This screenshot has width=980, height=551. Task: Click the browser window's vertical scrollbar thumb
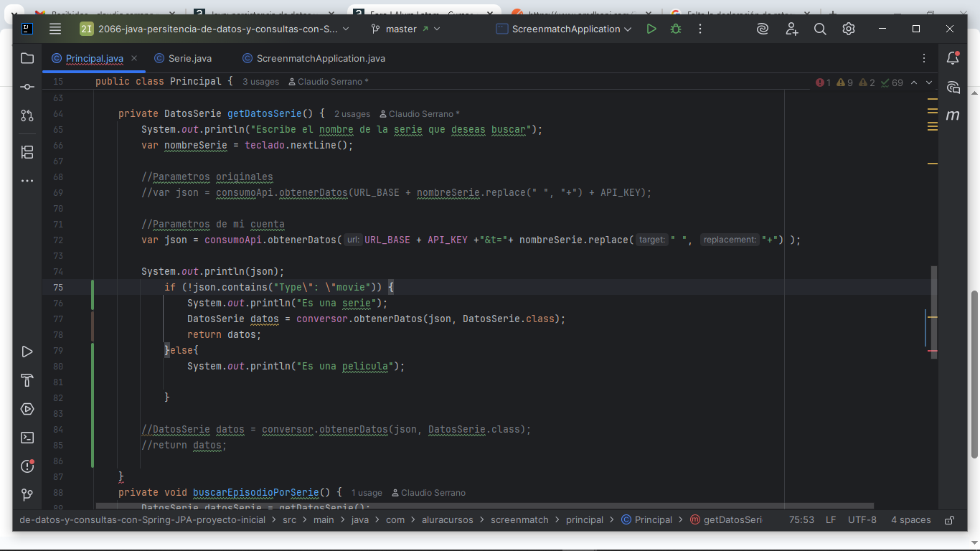[x=974, y=374]
